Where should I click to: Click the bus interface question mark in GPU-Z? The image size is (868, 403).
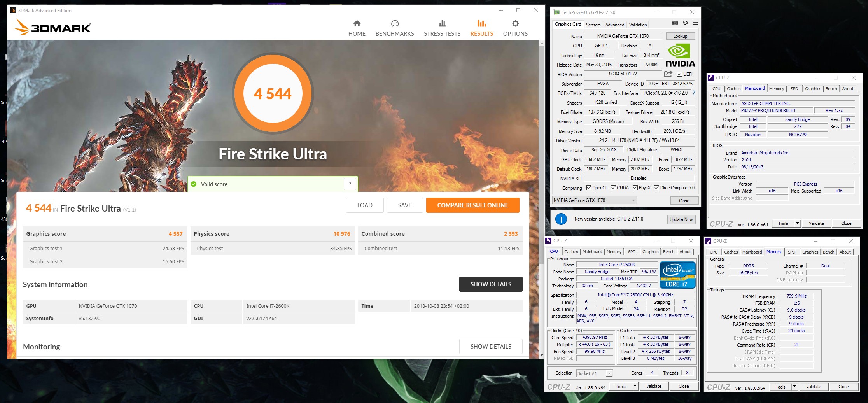694,93
